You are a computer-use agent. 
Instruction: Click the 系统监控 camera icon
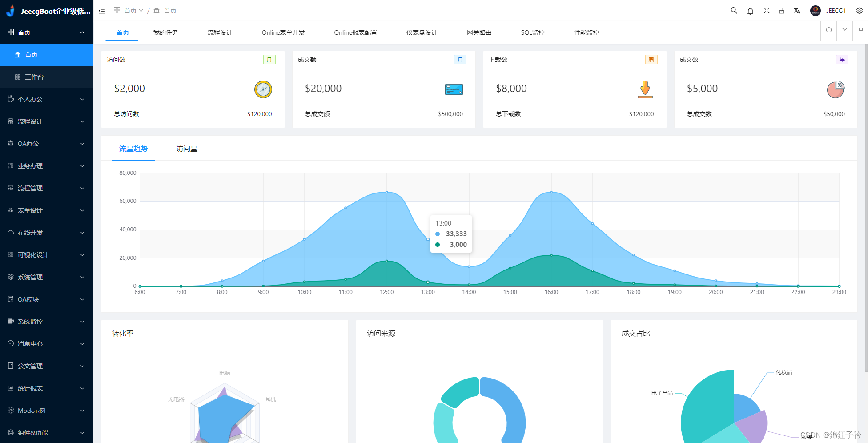11,322
